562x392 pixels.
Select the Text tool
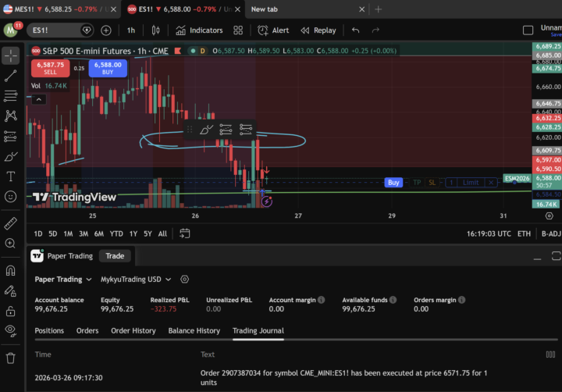(x=11, y=176)
